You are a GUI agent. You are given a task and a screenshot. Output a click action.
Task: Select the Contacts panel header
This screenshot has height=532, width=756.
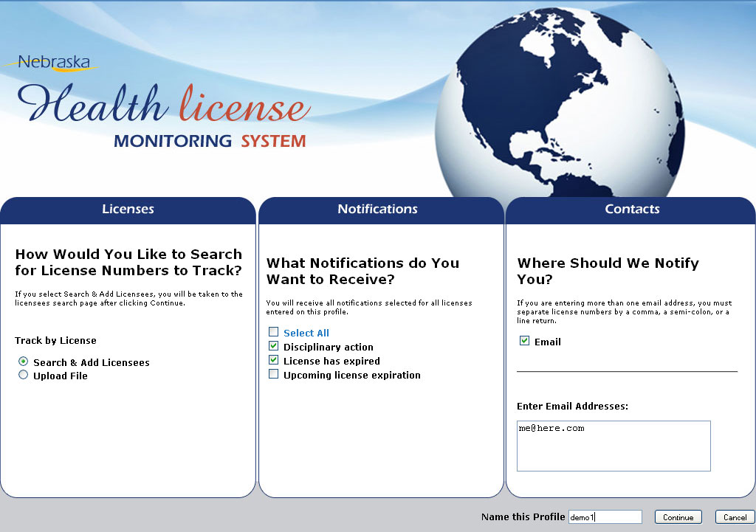tap(632, 210)
